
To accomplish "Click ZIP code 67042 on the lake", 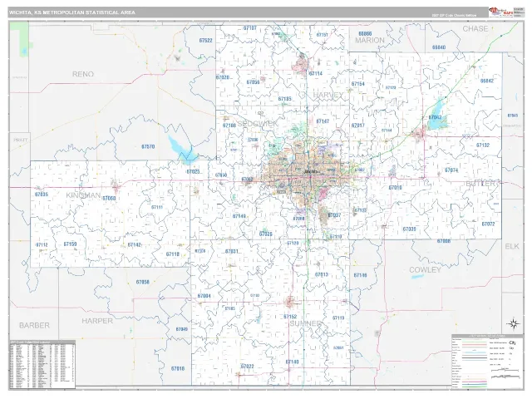I will pyautogui.click(x=435, y=117).
